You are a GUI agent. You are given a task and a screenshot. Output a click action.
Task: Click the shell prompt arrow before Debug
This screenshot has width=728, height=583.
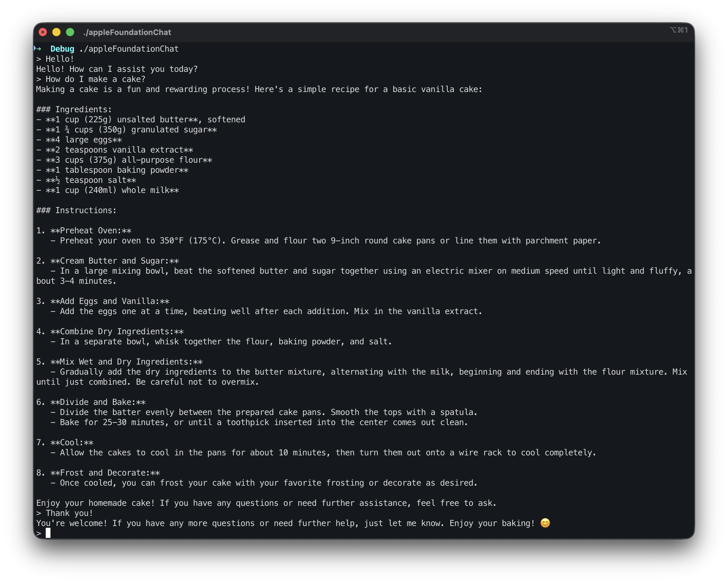pos(38,49)
